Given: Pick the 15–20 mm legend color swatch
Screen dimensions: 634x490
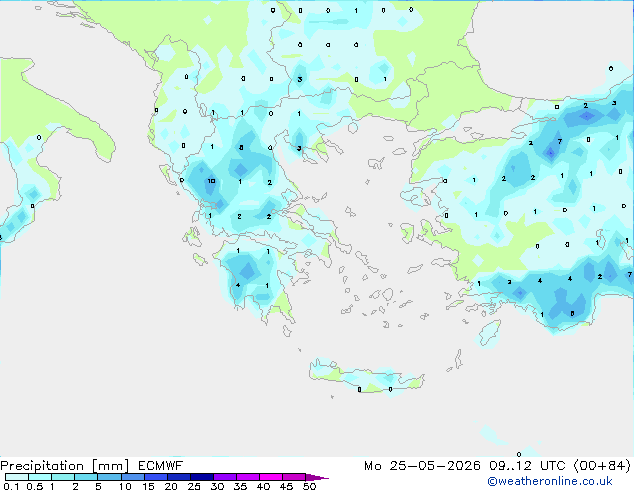Looking at the screenshot, I should [x=156, y=477].
